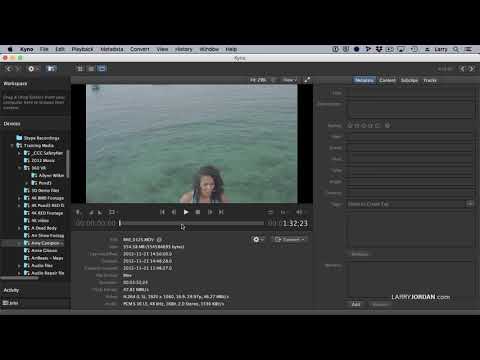Jump to end of the clip
The height and width of the screenshot is (360, 480).
click(x=221, y=212)
